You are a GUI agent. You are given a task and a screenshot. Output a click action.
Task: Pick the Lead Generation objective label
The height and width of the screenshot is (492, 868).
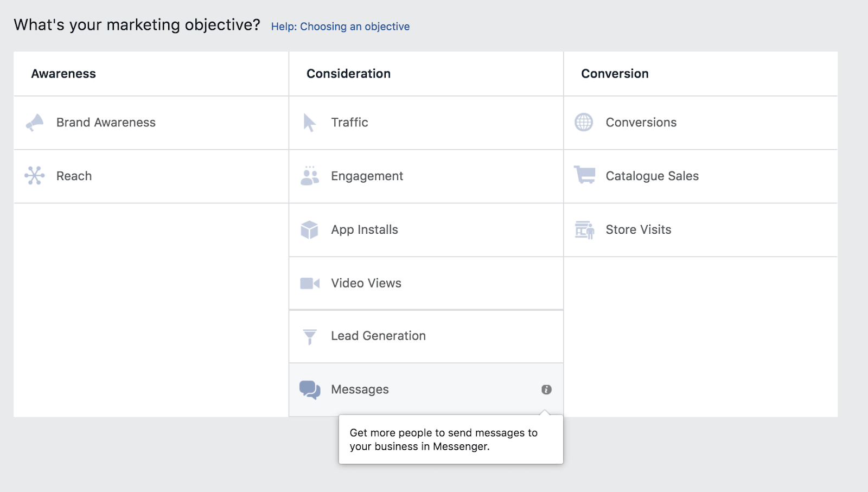pyautogui.click(x=378, y=336)
